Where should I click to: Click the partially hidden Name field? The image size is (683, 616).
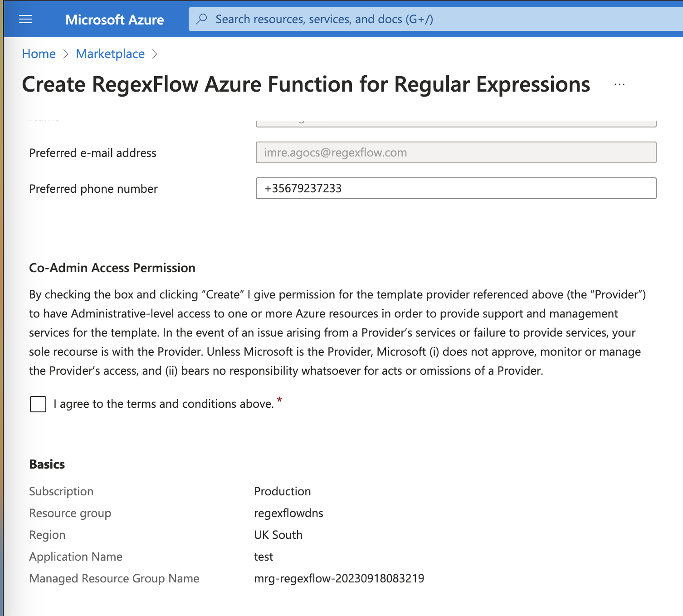click(456, 122)
